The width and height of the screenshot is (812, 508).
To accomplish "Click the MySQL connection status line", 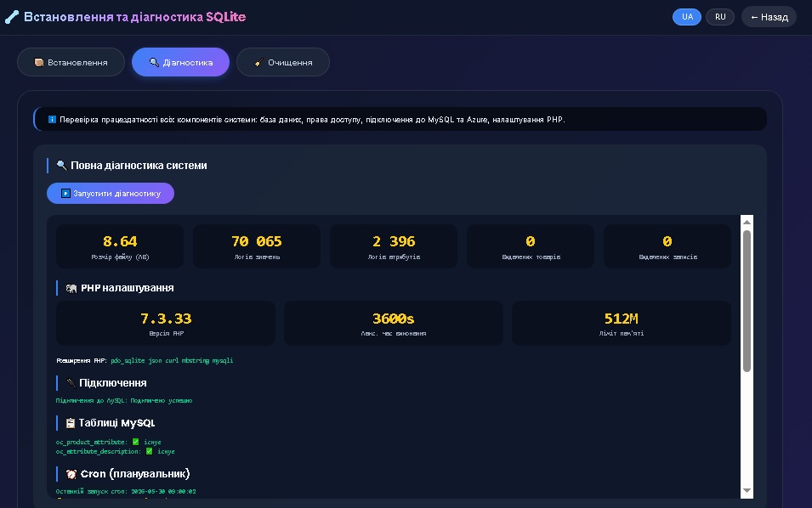I will [124, 400].
